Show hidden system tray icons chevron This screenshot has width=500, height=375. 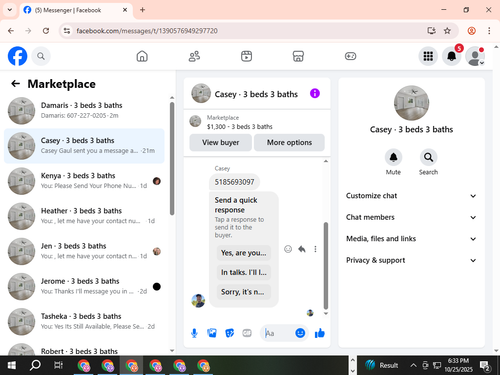pos(413,365)
